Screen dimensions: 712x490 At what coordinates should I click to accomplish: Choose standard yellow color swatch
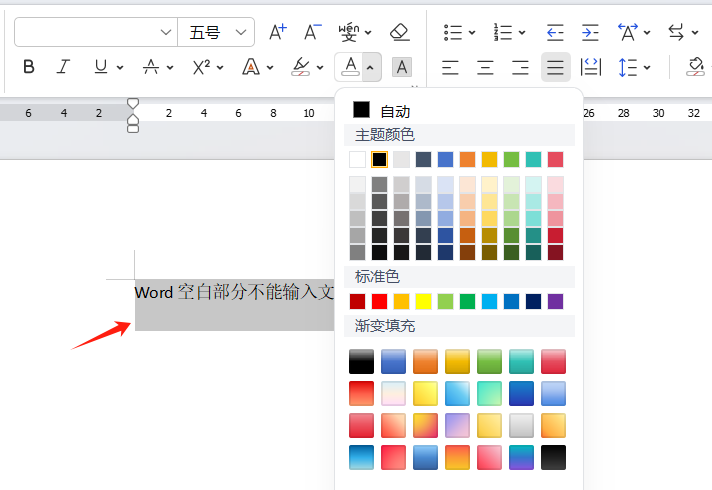[423, 301]
